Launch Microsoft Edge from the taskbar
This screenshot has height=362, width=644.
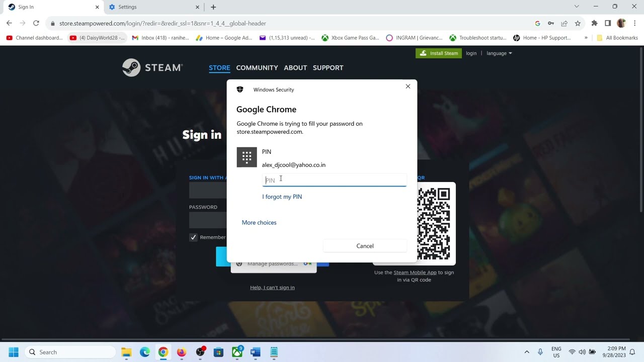pos(145,352)
